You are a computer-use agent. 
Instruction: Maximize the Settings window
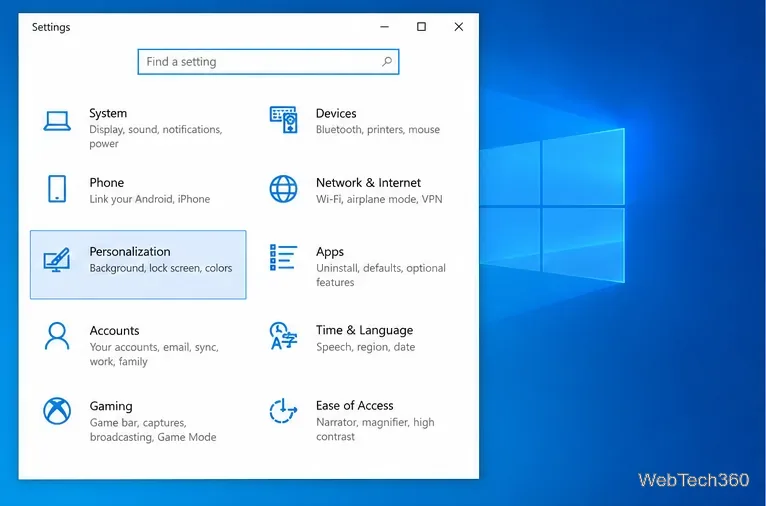pos(421,27)
